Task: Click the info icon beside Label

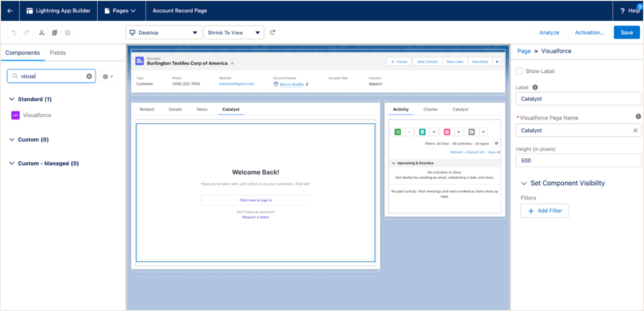Action: (535, 87)
